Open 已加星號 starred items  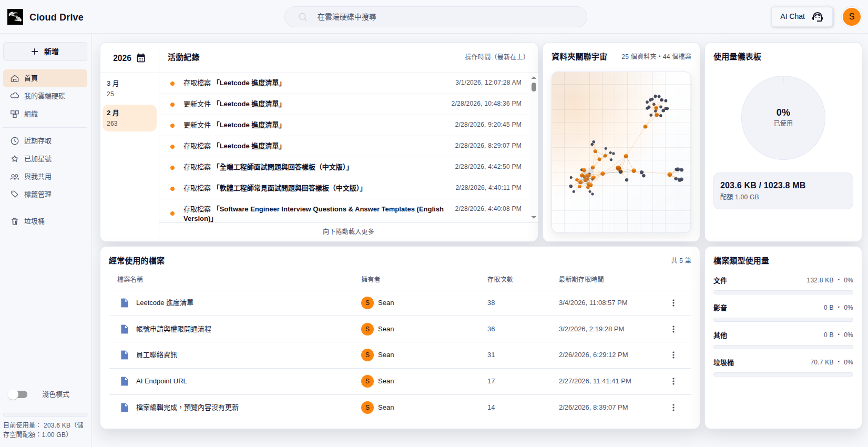pos(45,159)
